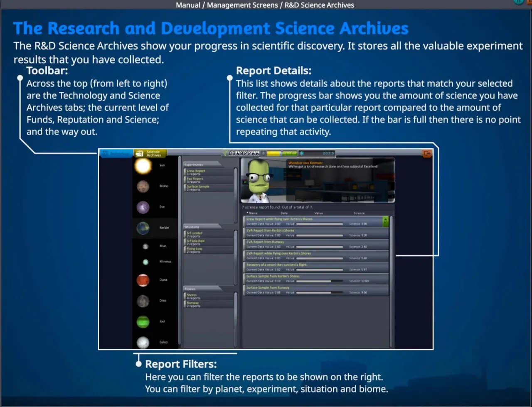Filter by Surface Sample experiment
This screenshot has height=407, width=532.
pos(209,188)
